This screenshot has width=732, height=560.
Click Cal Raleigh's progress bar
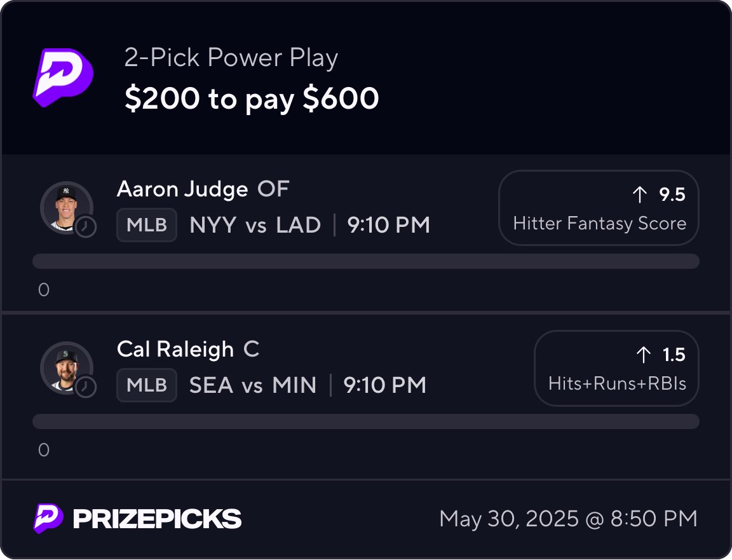tap(366, 421)
